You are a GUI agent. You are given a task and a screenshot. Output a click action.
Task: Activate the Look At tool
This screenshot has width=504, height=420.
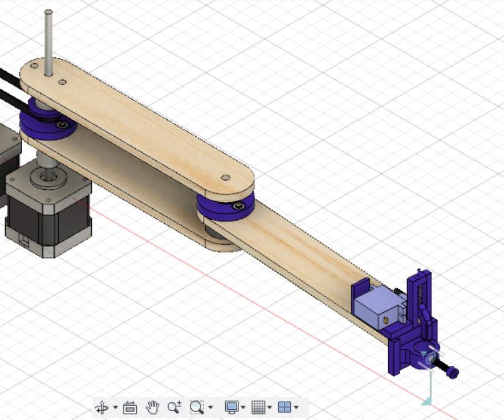tap(131, 407)
